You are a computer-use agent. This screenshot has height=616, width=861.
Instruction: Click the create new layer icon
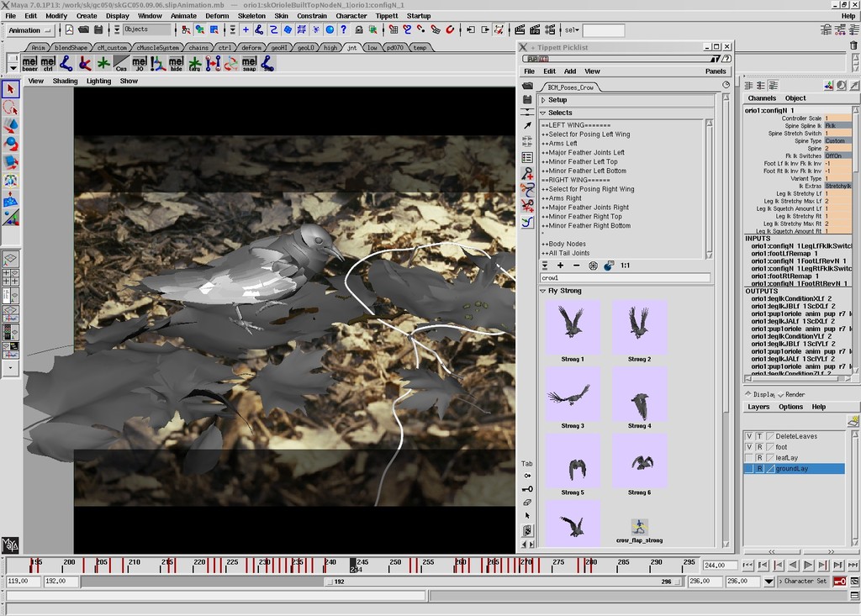coord(853,422)
